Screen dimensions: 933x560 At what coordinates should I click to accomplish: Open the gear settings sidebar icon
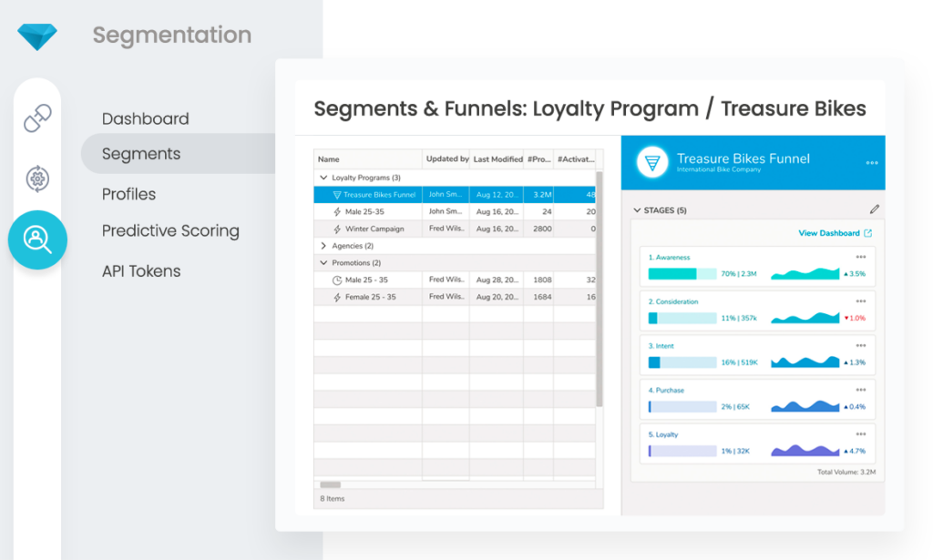pyautogui.click(x=37, y=178)
